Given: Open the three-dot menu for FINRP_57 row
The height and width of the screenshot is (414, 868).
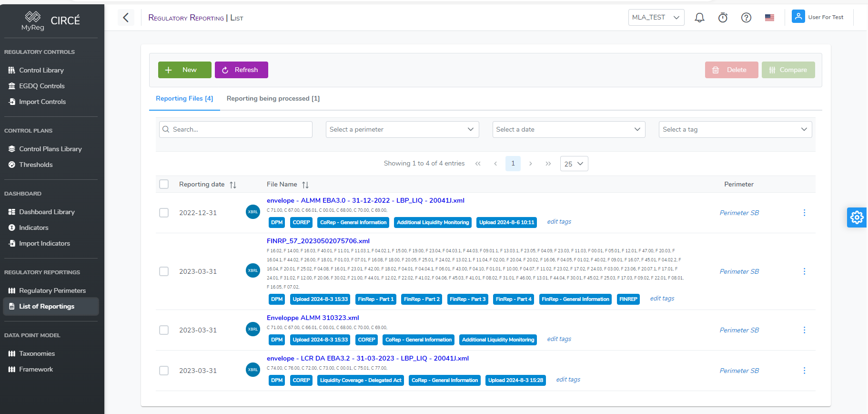Looking at the screenshot, I should click(x=804, y=271).
